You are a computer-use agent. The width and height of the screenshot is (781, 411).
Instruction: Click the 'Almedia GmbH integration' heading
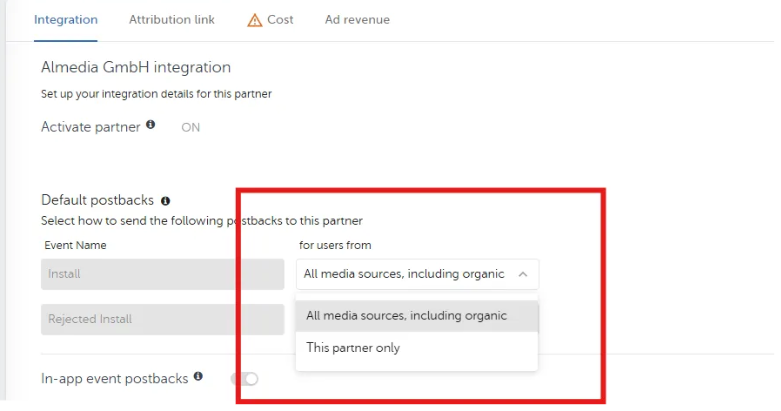click(x=135, y=67)
